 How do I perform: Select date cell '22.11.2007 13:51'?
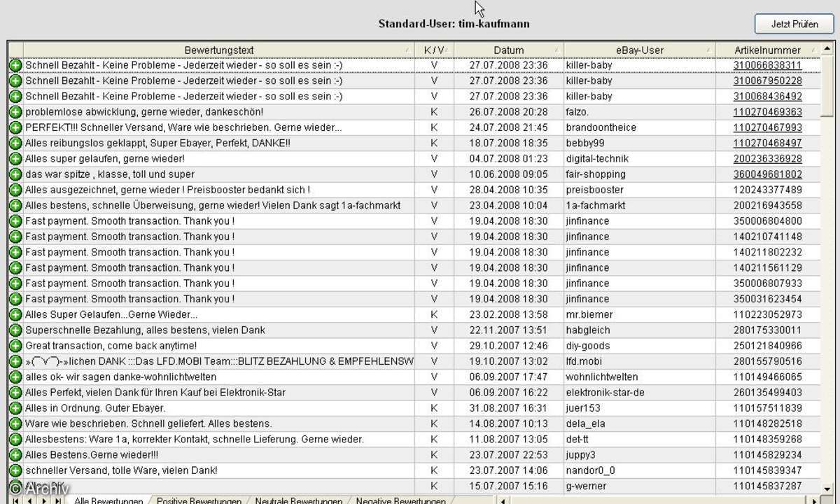(509, 330)
